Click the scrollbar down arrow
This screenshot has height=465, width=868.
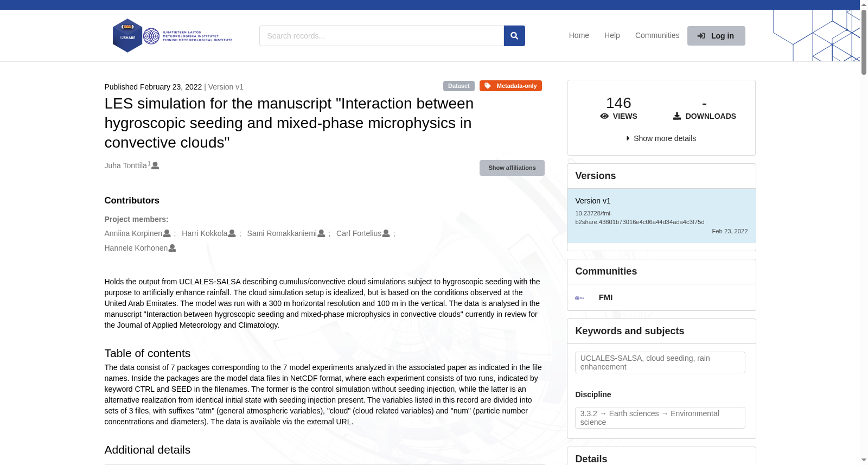tap(864, 460)
